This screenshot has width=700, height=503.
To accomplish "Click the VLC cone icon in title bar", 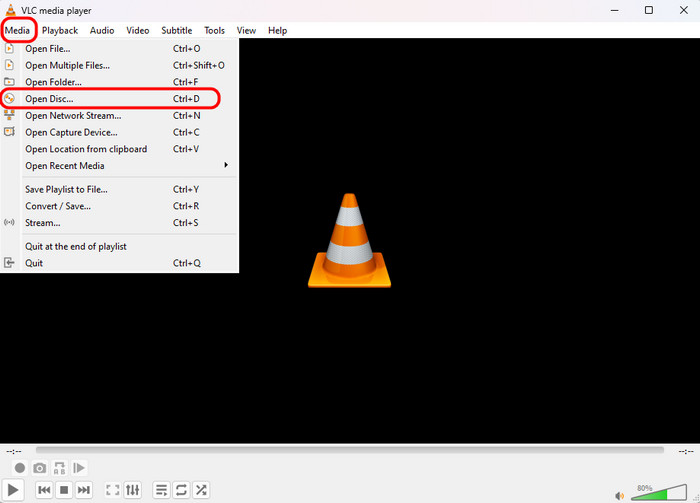I will [x=11, y=10].
